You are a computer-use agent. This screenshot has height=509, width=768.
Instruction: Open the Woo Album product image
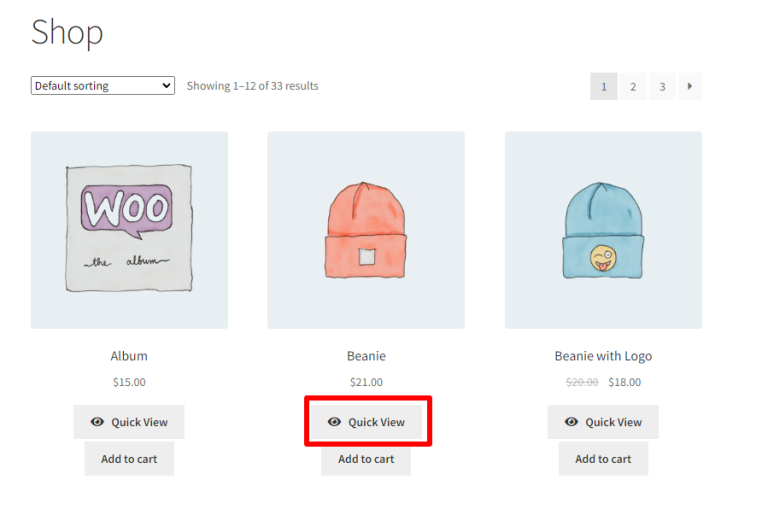(129, 230)
